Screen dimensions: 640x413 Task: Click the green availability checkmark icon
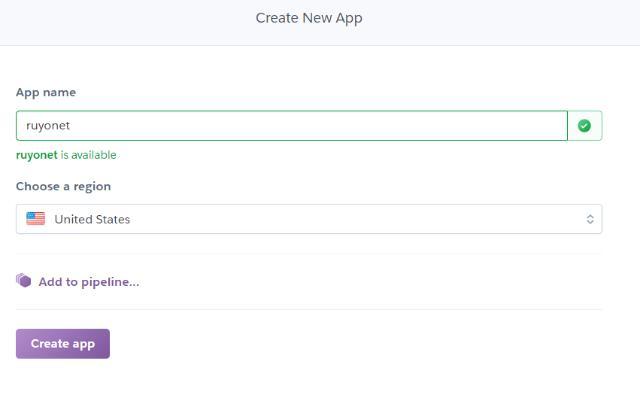584,126
